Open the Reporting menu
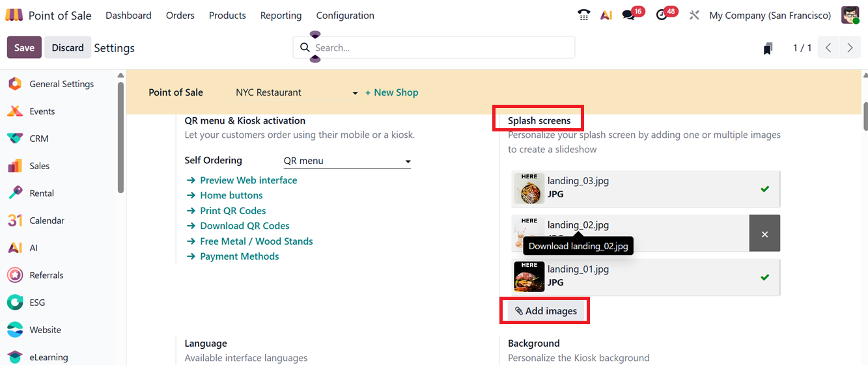This screenshot has width=868, height=365. (281, 15)
